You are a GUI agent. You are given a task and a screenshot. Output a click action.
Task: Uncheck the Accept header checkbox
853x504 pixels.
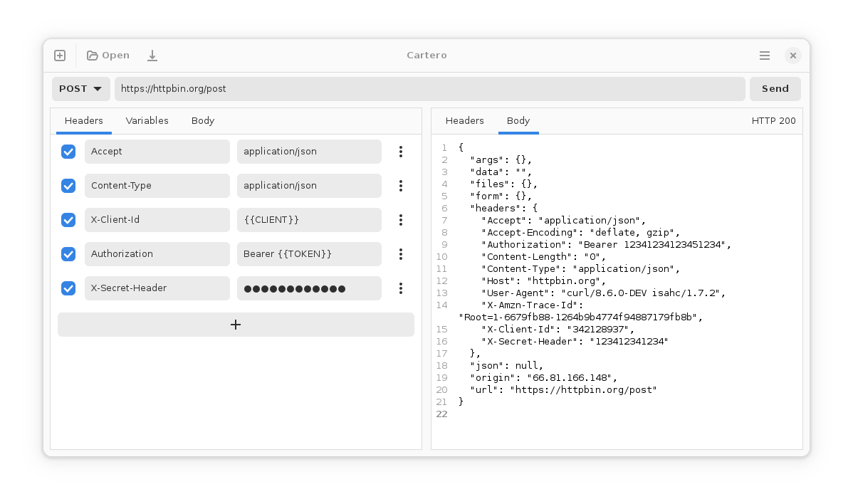pyautogui.click(x=68, y=152)
